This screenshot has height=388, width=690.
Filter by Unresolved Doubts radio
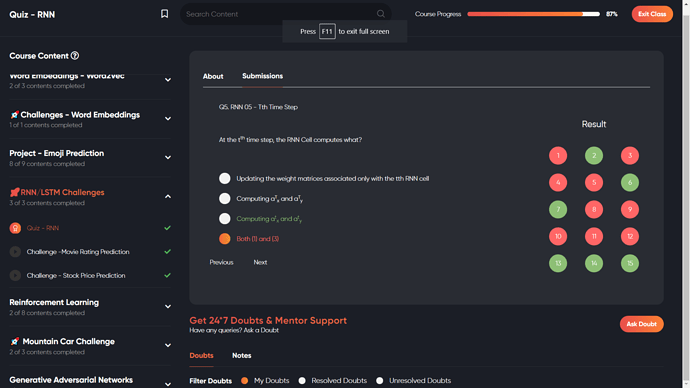[379, 381]
